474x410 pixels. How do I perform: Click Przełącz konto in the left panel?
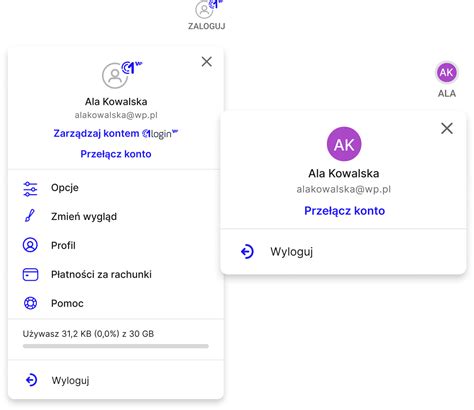[x=116, y=154]
